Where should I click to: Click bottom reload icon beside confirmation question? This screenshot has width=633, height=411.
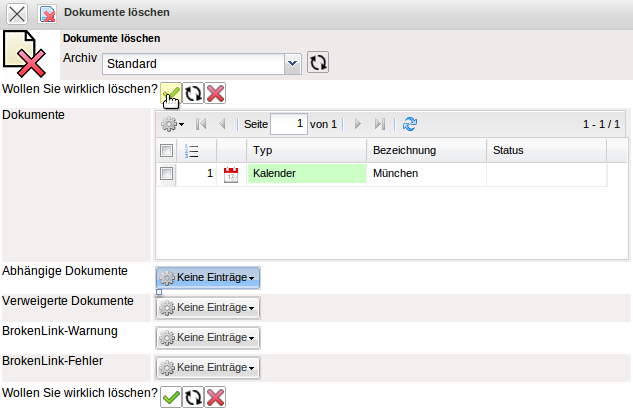tap(193, 397)
